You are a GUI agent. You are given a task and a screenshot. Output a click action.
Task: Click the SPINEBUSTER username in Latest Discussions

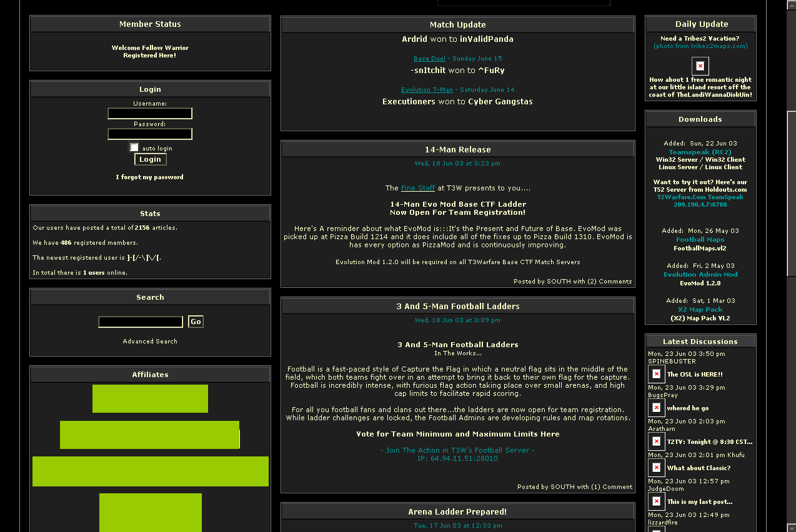coord(672,362)
